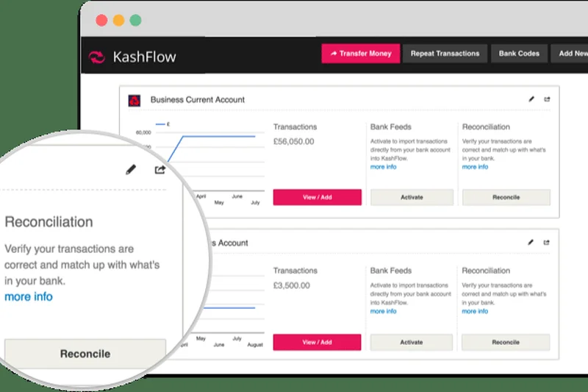This screenshot has height=392, width=588.
Task: Click View / Add under £3,500.00 transactions
Action: [x=317, y=342]
